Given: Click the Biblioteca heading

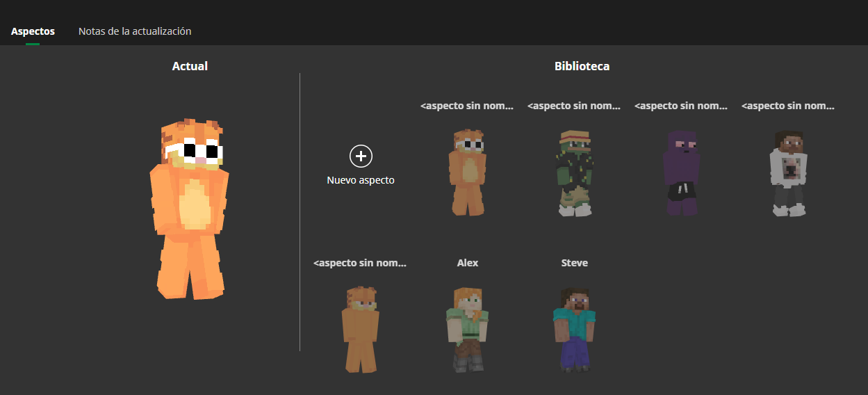Looking at the screenshot, I should coord(582,67).
